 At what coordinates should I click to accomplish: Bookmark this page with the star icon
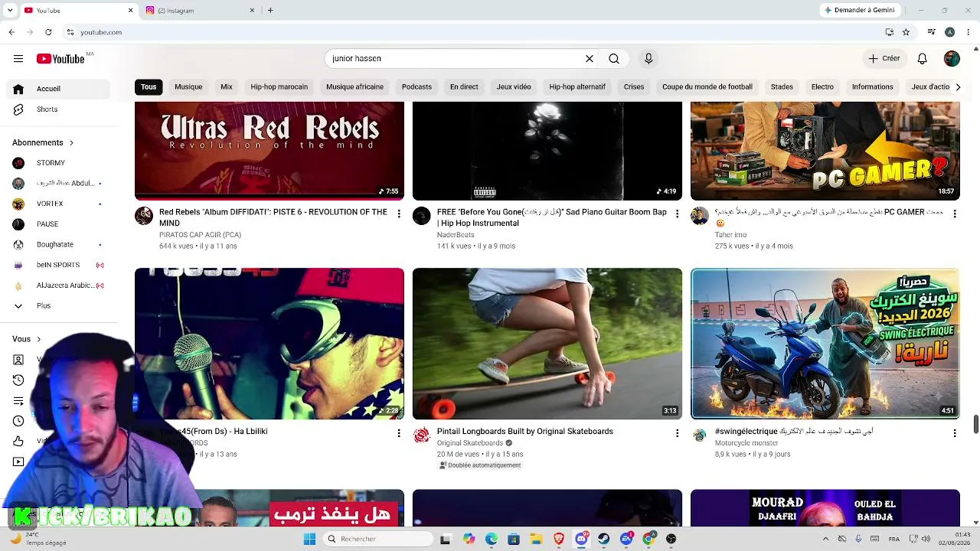[906, 32]
